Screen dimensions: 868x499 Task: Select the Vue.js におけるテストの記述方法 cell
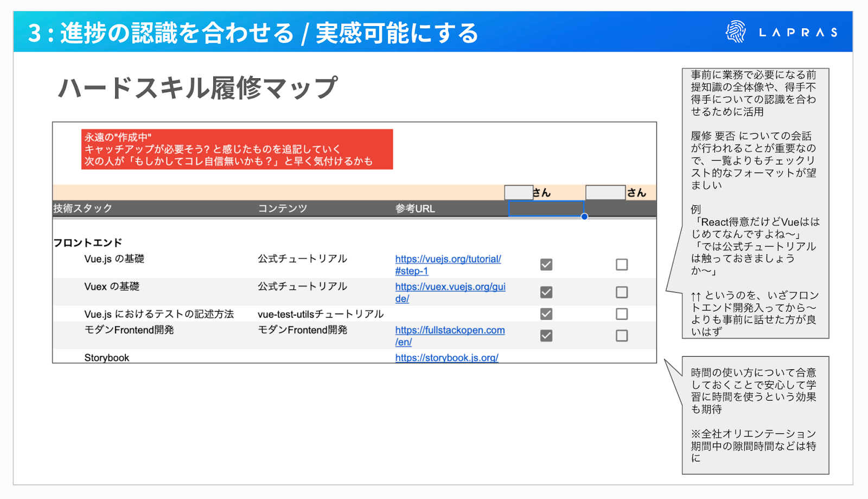coord(159,314)
